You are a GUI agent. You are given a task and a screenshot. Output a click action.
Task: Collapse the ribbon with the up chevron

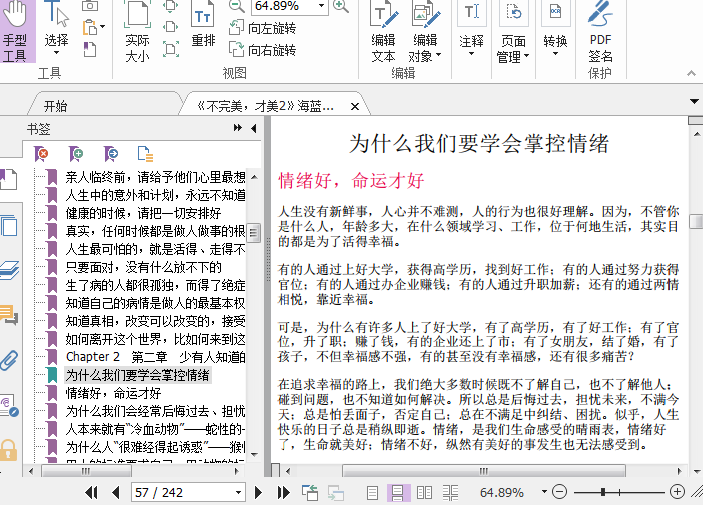click(x=691, y=73)
